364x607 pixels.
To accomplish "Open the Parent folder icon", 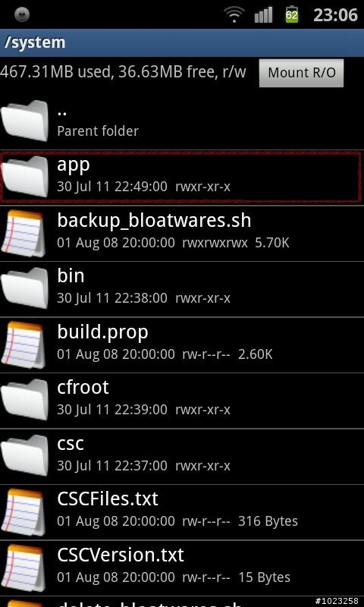I will pyautogui.click(x=25, y=121).
